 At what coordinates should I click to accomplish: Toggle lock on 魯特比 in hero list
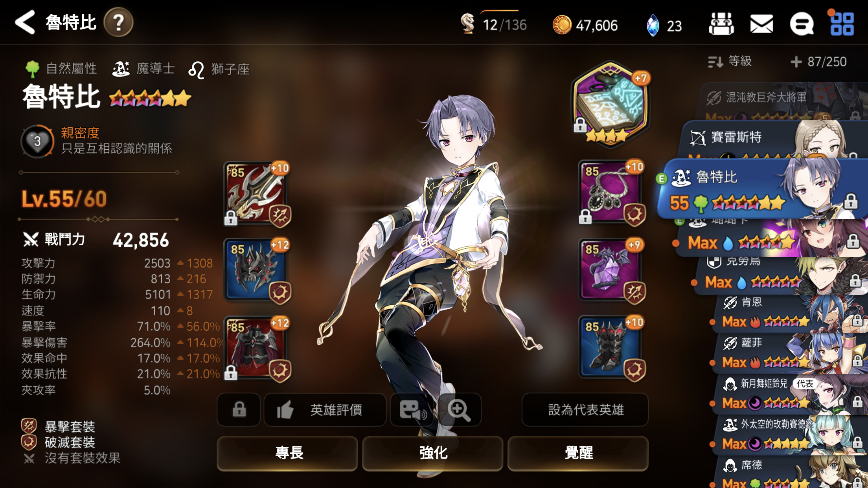click(851, 201)
